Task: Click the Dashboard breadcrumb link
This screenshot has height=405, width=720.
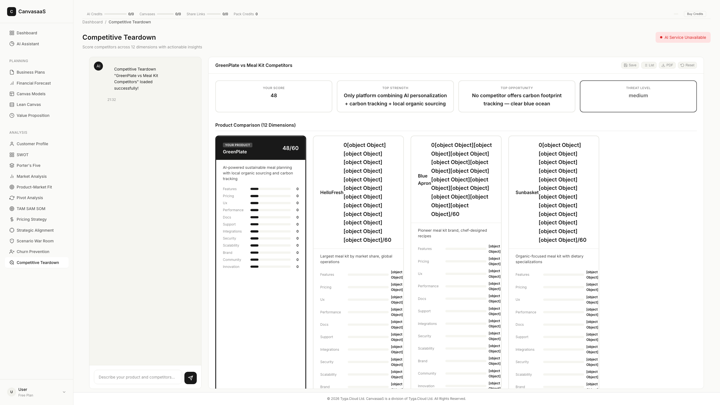Action: (x=92, y=22)
